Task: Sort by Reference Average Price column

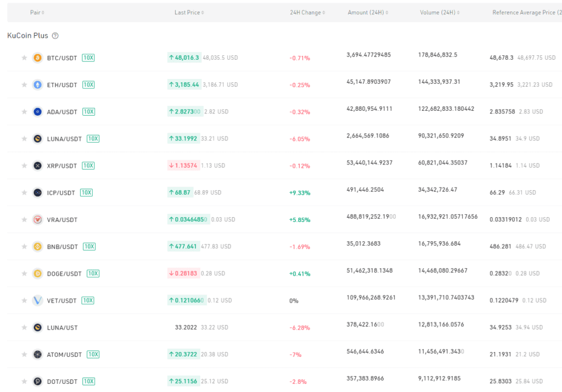Action: click(527, 13)
